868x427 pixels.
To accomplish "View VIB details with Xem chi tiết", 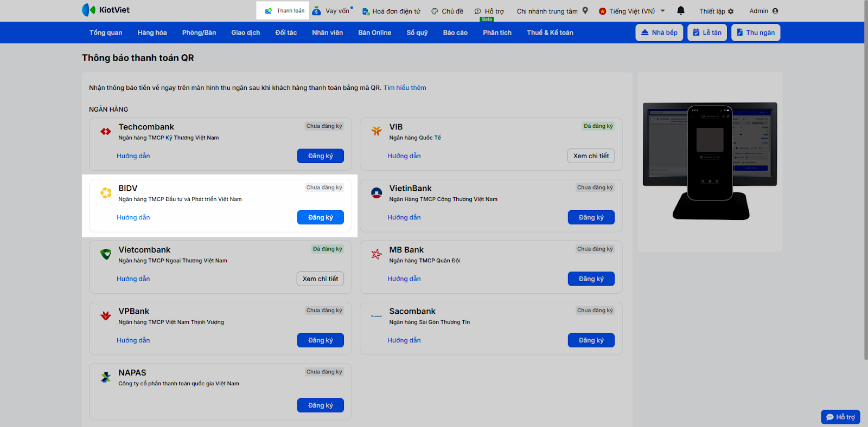I will click(591, 156).
